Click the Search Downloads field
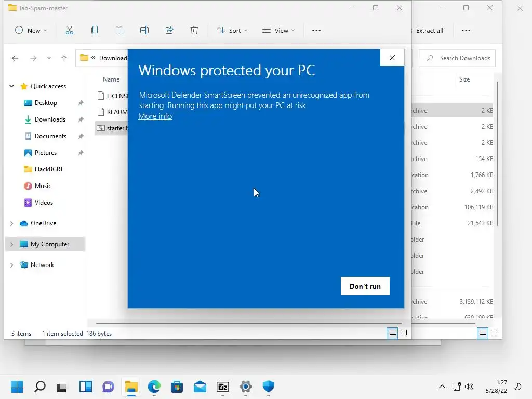This screenshot has height=399, width=532. click(x=457, y=58)
